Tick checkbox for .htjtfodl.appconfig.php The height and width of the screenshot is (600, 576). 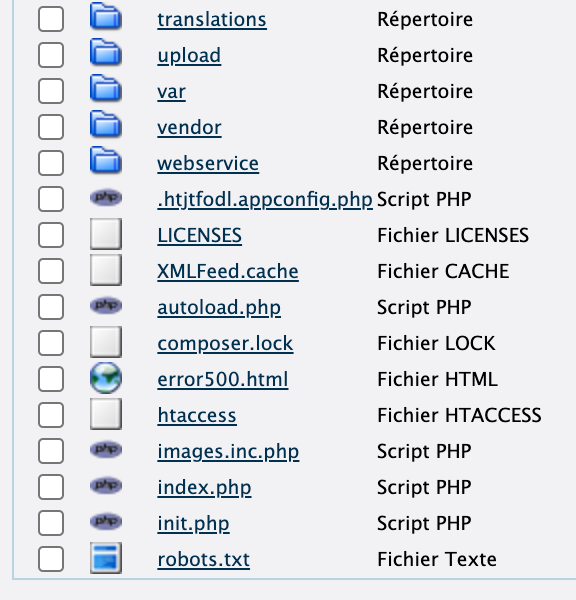[x=51, y=199]
